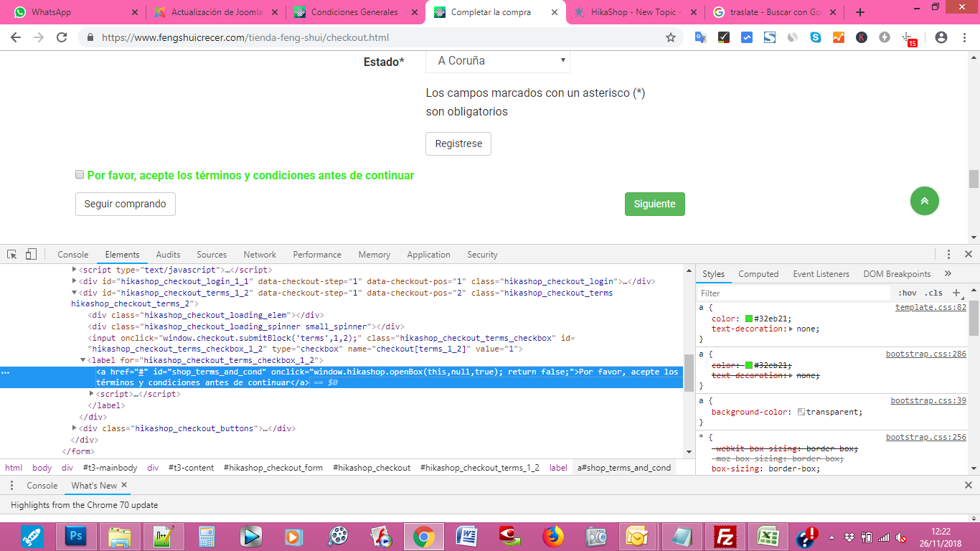
Task: Expand the hikashop_checkout_login_1_1 div node
Action: (75, 281)
